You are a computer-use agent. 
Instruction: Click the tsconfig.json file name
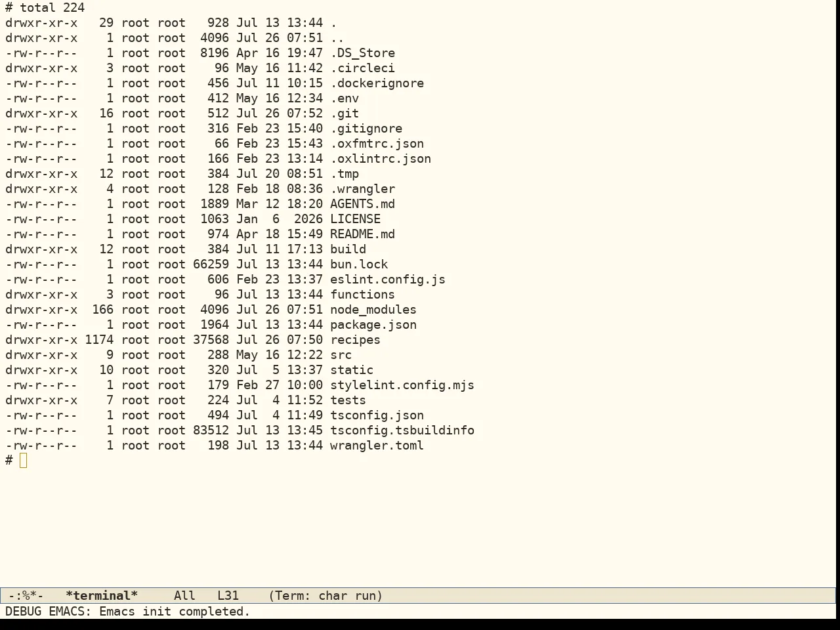377,415
